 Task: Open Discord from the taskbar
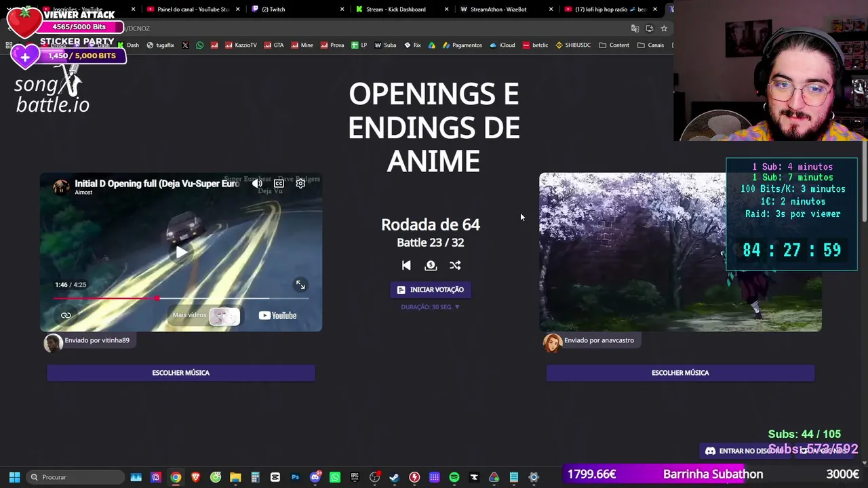[x=315, y=477]
